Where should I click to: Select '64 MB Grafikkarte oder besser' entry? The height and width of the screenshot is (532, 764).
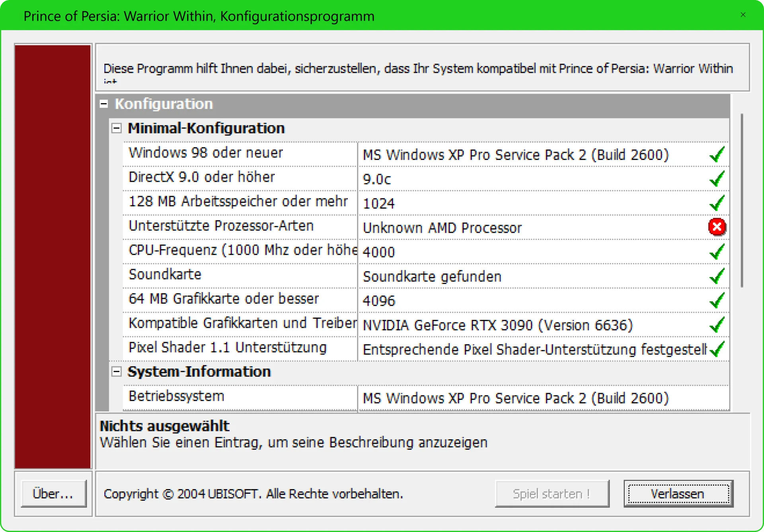(224, 299)
